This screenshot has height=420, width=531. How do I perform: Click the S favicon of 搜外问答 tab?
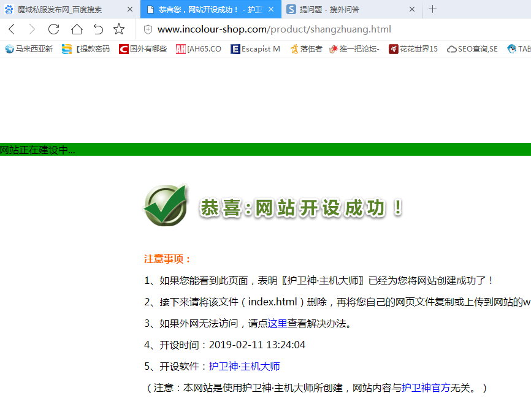291,9
